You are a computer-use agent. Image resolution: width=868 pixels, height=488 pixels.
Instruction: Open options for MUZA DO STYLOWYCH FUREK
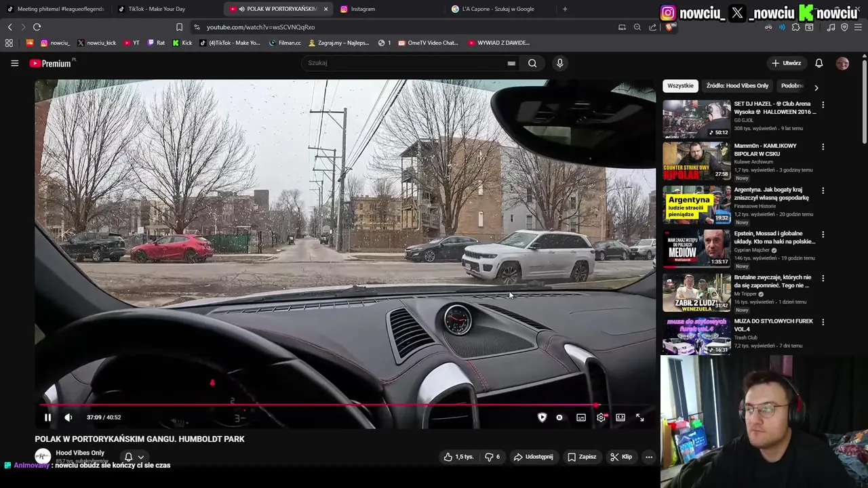click(x=823, y=322)
